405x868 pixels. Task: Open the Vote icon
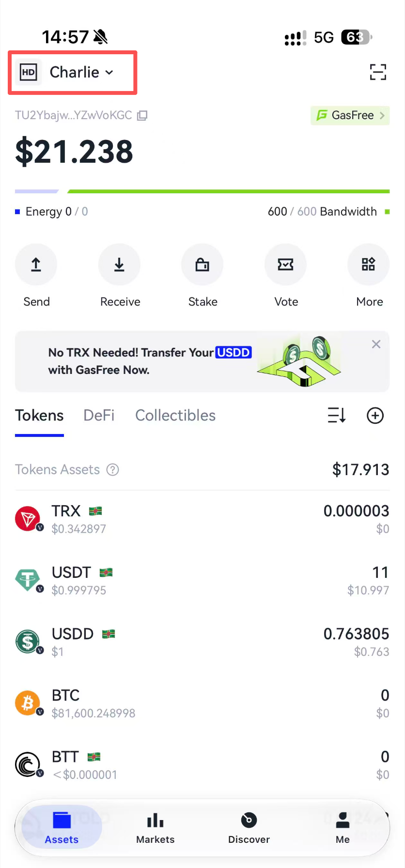tap(286, 264)
